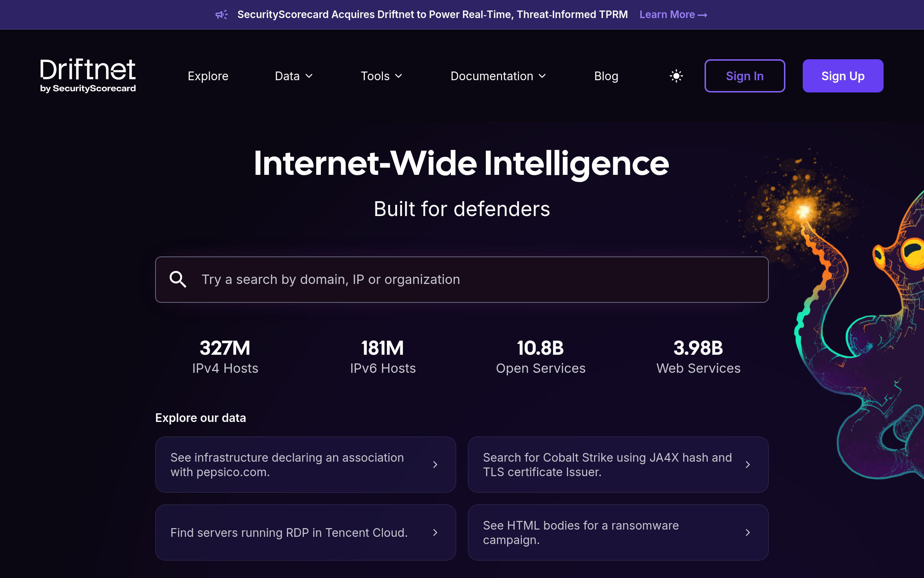Screen dimensions: 924x578
Task: Open the Explore page
Action: click(208, 76)
